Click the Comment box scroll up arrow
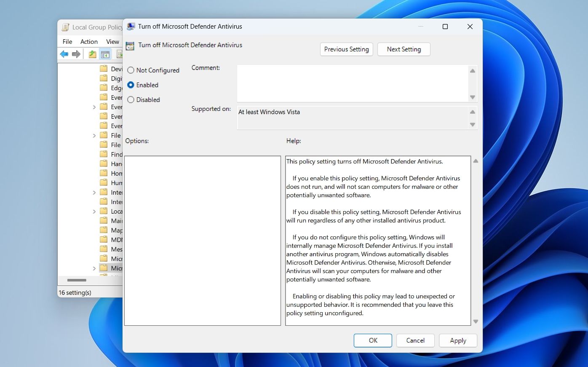This screenshot has width=588, height=367. click(473, 71)
